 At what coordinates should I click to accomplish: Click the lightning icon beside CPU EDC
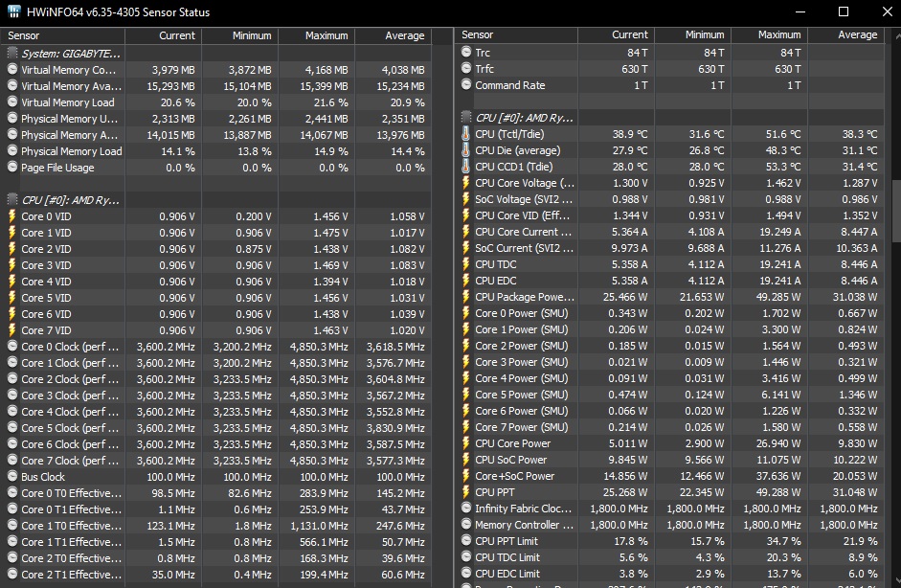tap(466, 281)
